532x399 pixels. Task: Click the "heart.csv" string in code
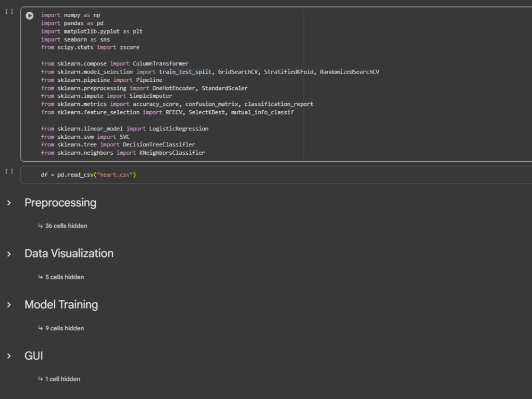(x=115, y=175)
